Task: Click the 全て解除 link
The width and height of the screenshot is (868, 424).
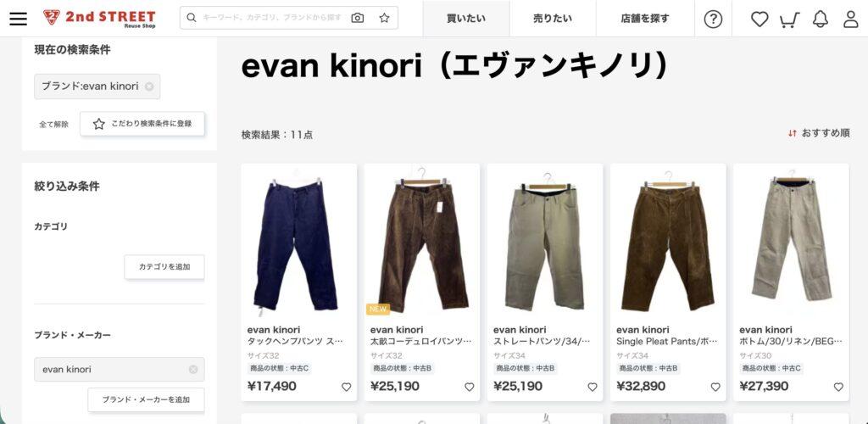Action: pyautogui.click(x=53, y=125)
